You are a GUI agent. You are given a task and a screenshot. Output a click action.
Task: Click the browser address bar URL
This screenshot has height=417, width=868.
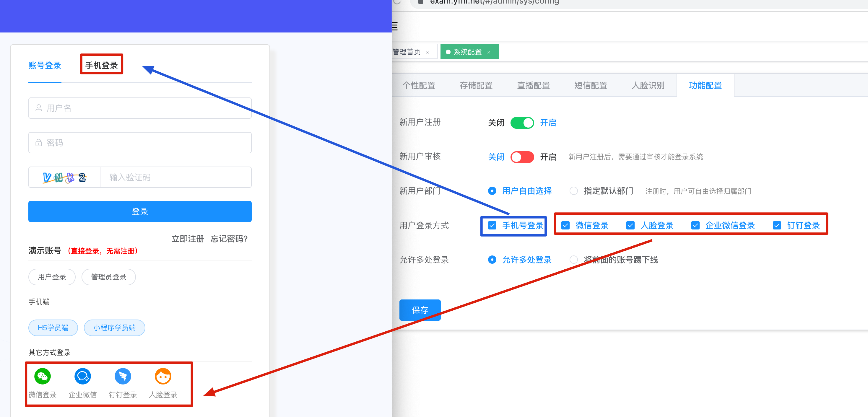tap(494, 3)
